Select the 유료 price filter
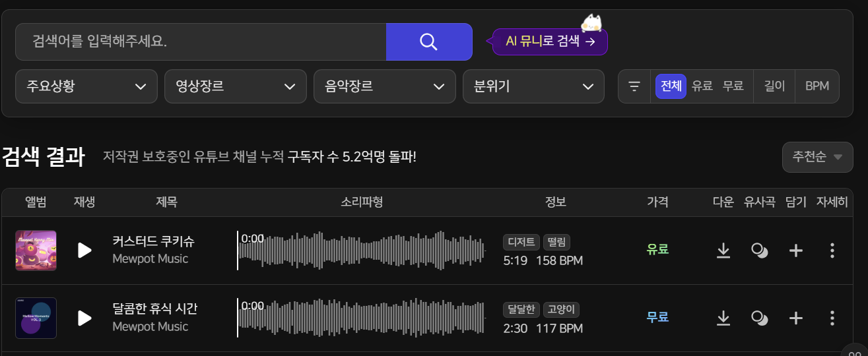 pos(702,86)
